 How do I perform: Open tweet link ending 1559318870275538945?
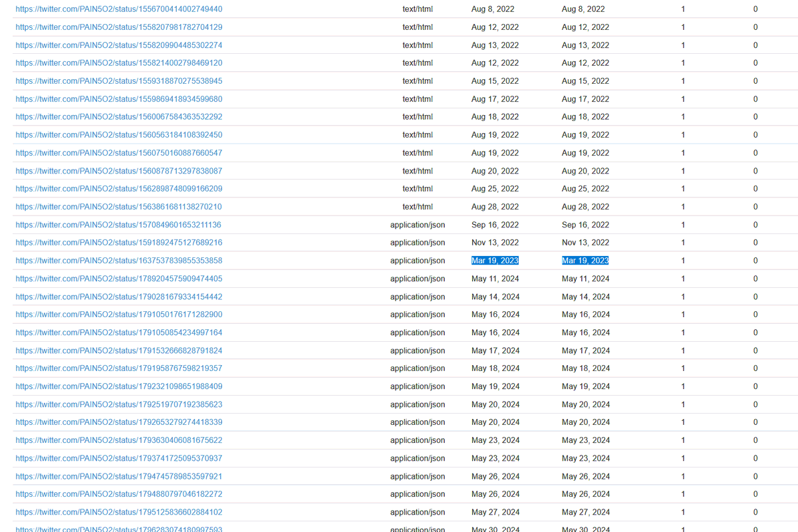[119, 81]
